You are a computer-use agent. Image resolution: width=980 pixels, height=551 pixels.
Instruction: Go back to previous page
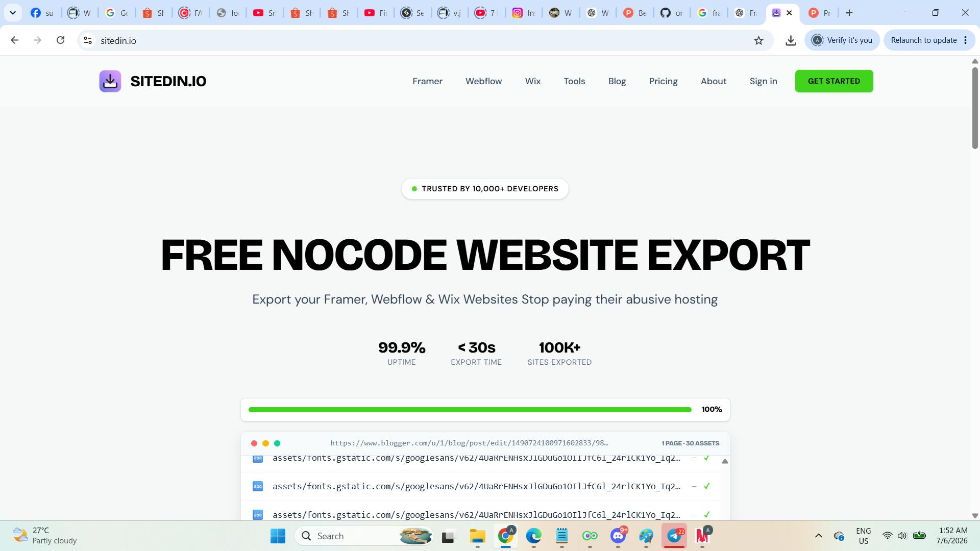15,40
